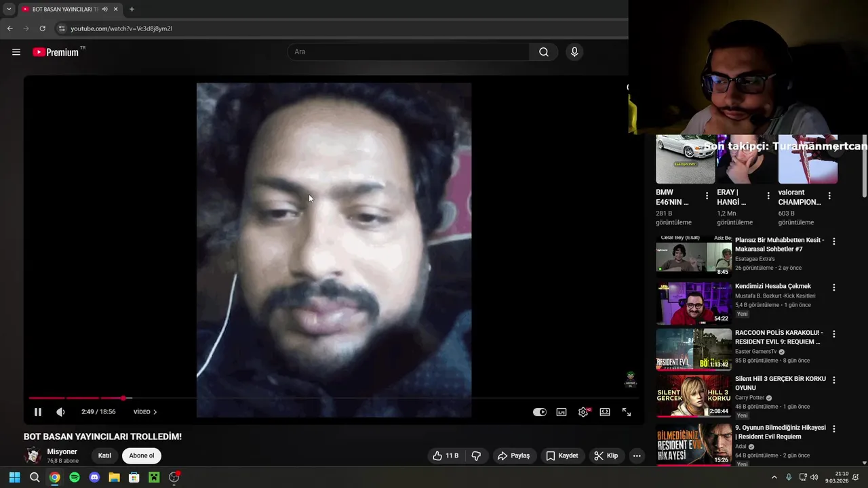The width and height of the screenshot is (868, 488).
Task: Click the Abone ol subscribe button
Action: click(x=142, y=455)
